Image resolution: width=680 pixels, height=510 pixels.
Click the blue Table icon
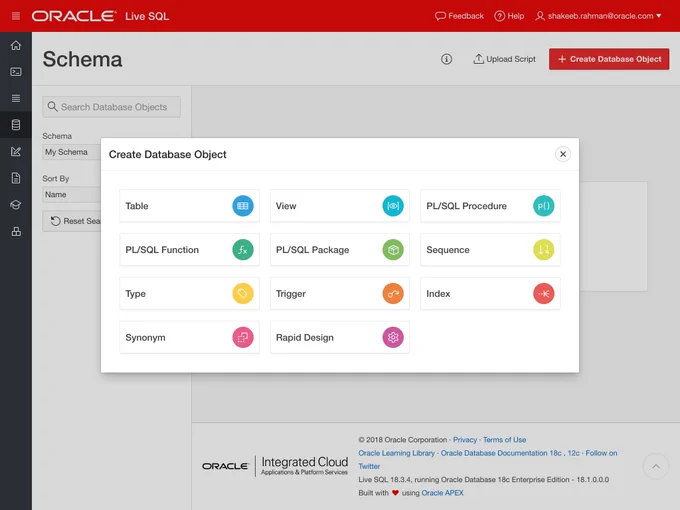tap(243, 206)
